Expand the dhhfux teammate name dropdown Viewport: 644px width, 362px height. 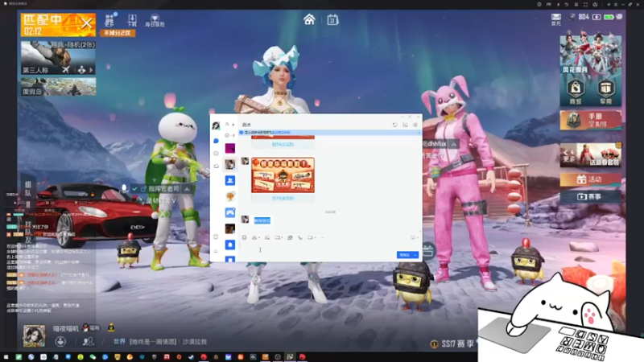453,144
